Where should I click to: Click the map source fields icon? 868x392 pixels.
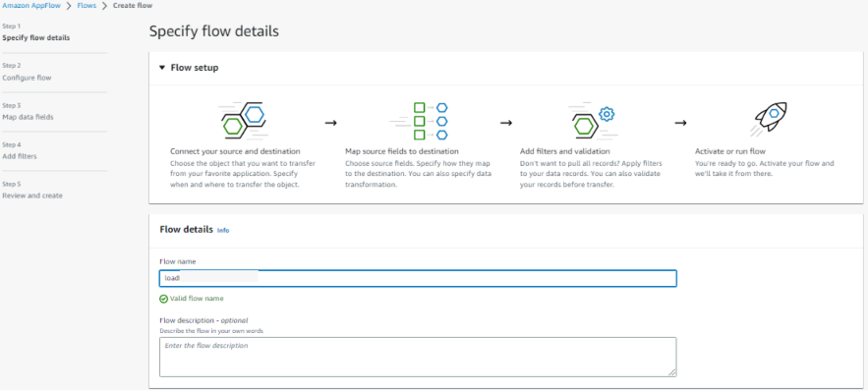tap(419, 121)
